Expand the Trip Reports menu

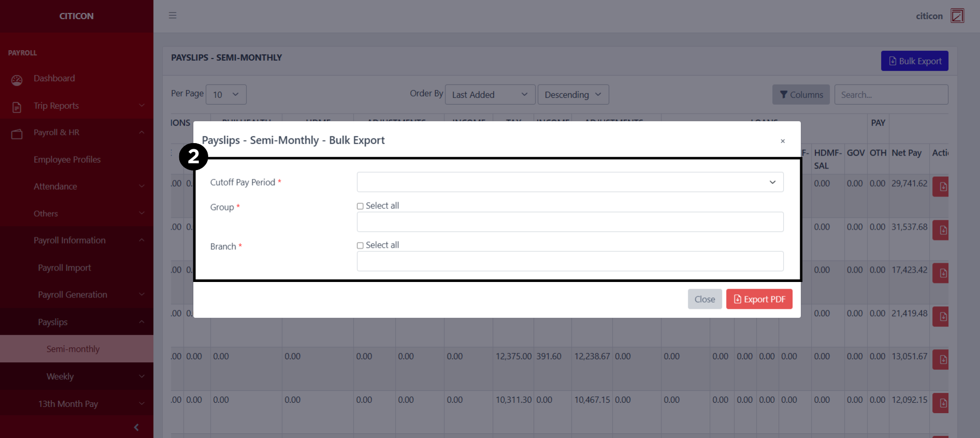[x=77, y=106]
